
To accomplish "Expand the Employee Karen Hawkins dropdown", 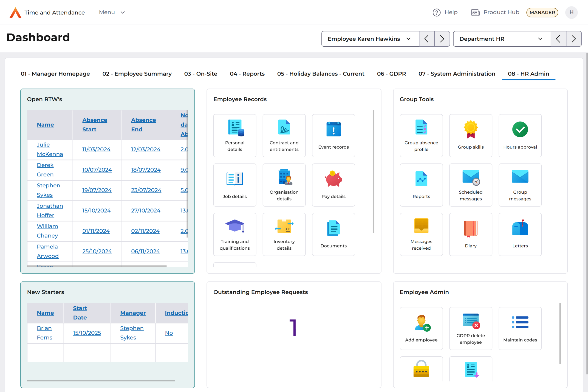I will coord(370,39).
